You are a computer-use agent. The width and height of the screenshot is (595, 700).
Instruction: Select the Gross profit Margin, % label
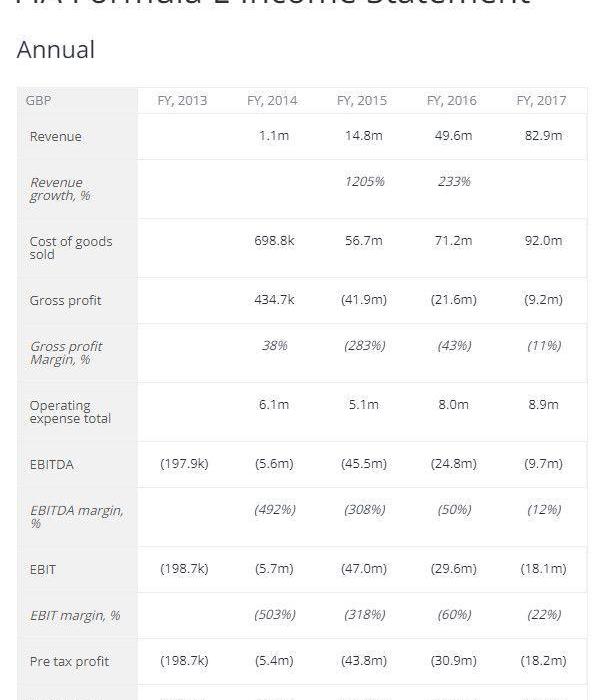coord(66,353)
